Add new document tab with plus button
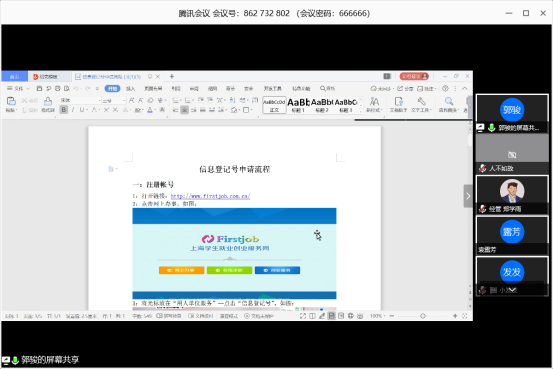The width and height of the screenshot is (553, 369). pos(171,76)
